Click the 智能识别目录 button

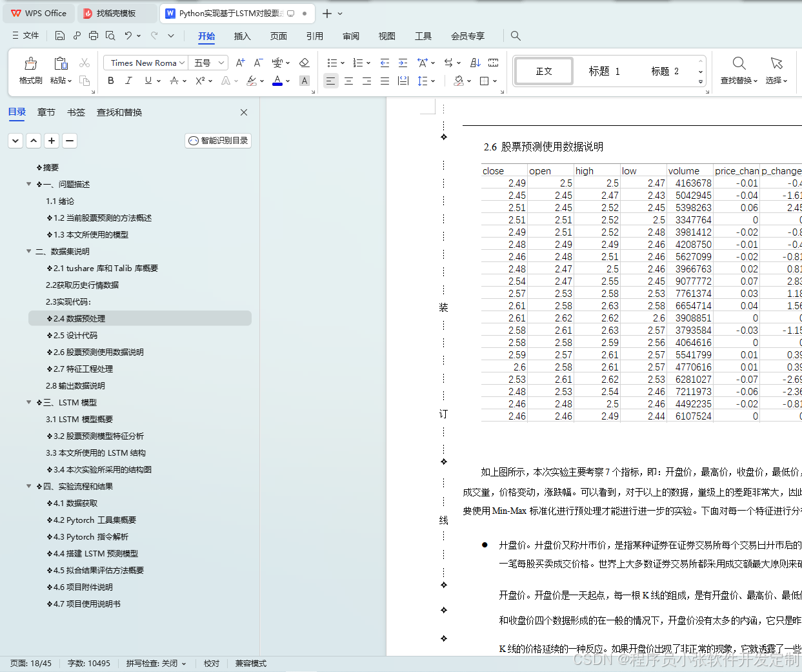click(218, 140)
